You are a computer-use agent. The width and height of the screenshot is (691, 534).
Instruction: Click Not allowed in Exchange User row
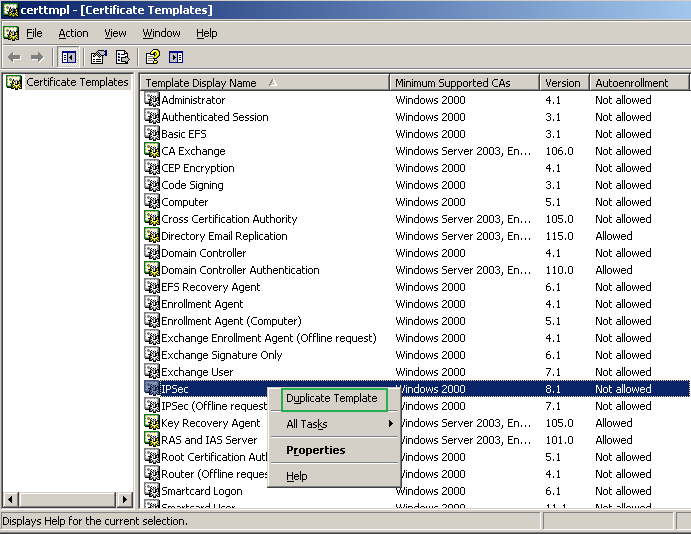coord(623,372)
